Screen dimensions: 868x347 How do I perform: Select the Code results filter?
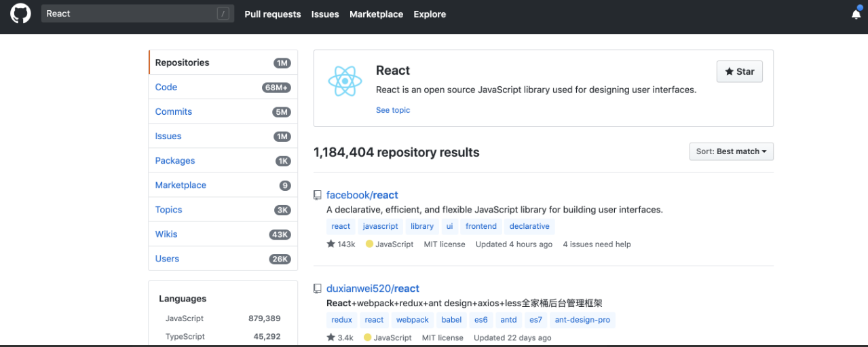tap(223, 87)
